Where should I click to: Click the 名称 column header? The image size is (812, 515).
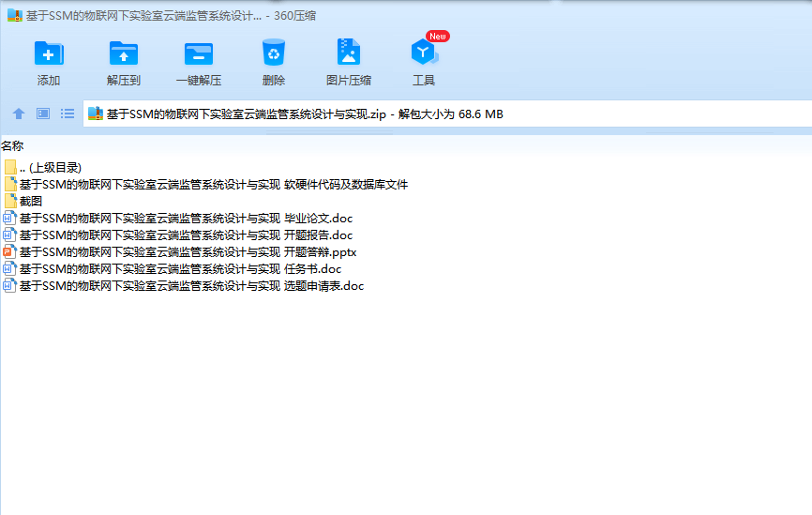(12, 146)
